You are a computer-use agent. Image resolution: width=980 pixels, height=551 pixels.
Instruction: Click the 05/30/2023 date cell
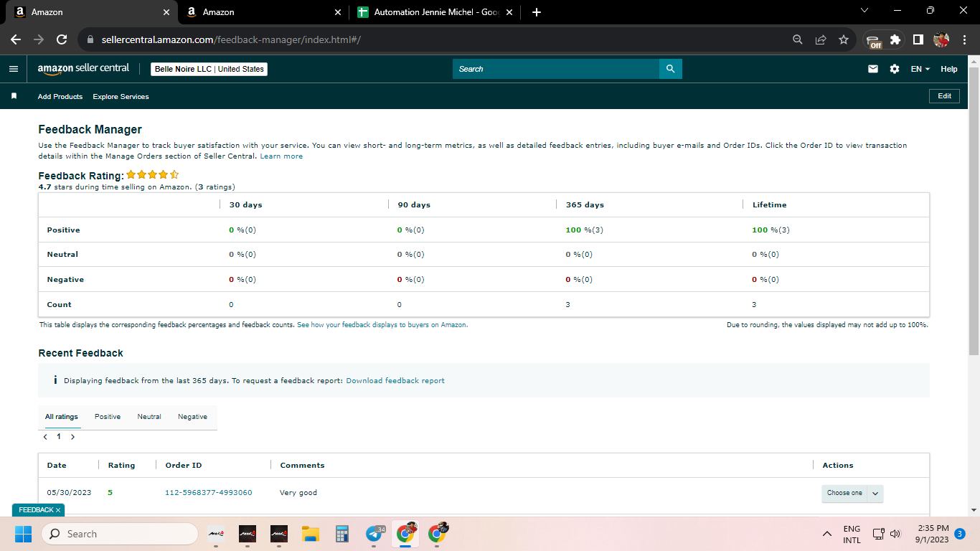pos(69,493)
